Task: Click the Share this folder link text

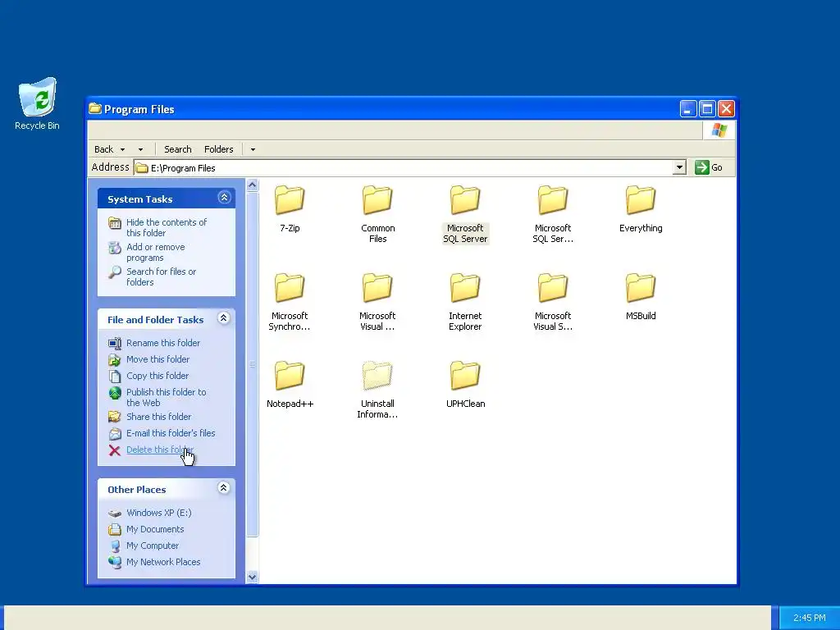Action: pyautogui.click(x=159, y=417)
